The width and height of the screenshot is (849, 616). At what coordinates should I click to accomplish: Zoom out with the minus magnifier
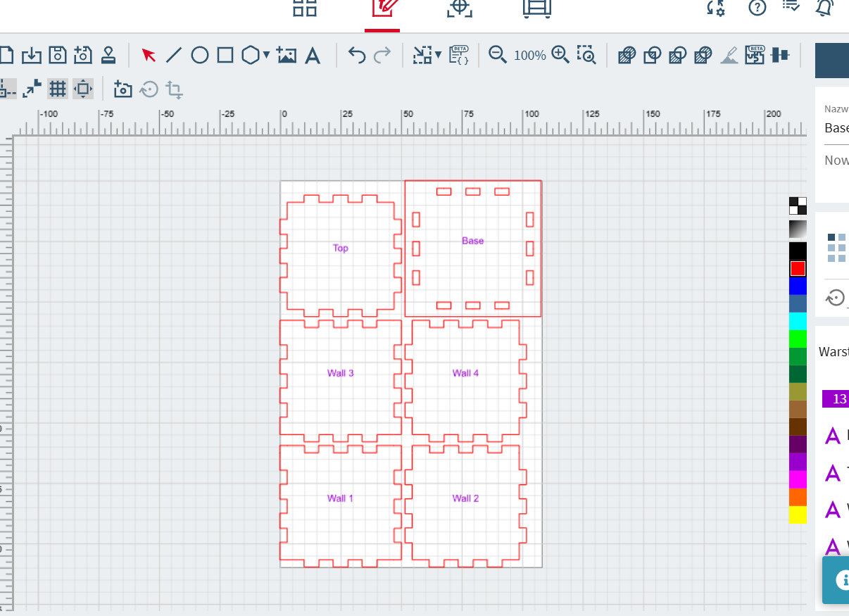click(498, 55)
